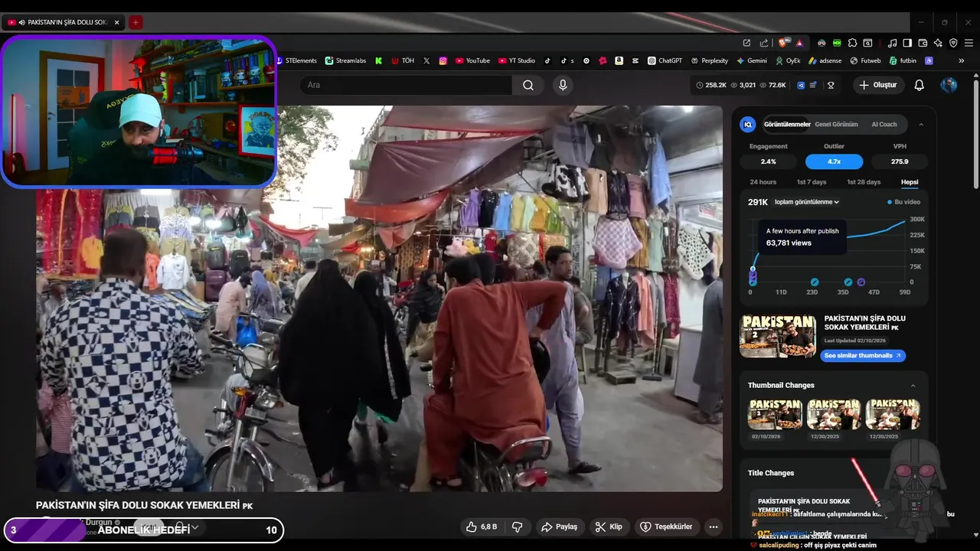Toggle the browser sidebar panel icon
980x551 pixels.
(x=907, y=43)
